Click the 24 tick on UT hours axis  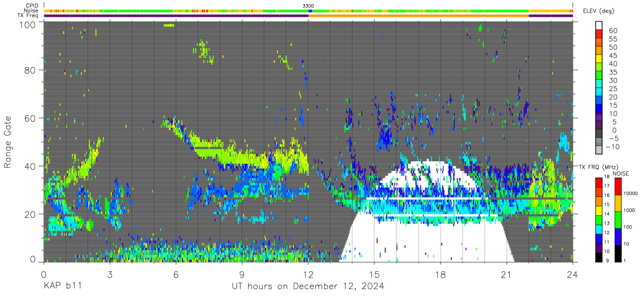[573, 273]
